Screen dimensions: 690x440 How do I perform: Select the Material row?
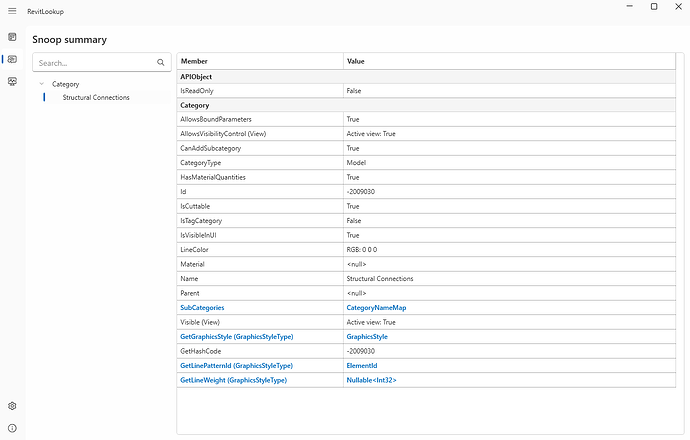point(426,264)
